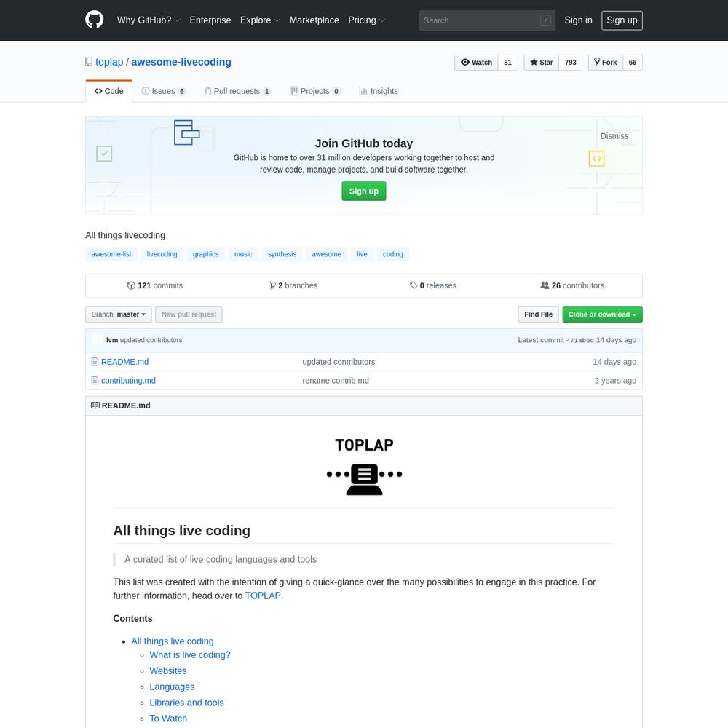Click the lvm committer avatar
Screen dimensions: 728x728
tap(97, 340)
